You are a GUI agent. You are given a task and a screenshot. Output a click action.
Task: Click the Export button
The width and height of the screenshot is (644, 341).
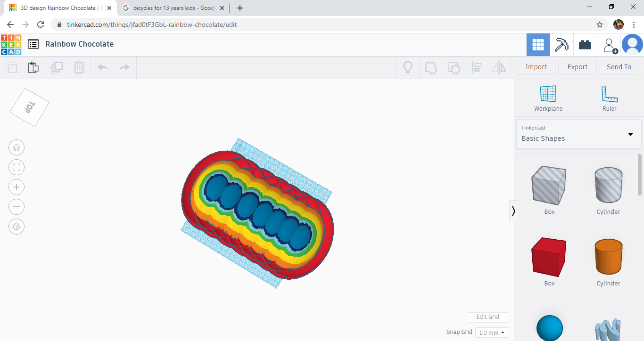(578, 67)
